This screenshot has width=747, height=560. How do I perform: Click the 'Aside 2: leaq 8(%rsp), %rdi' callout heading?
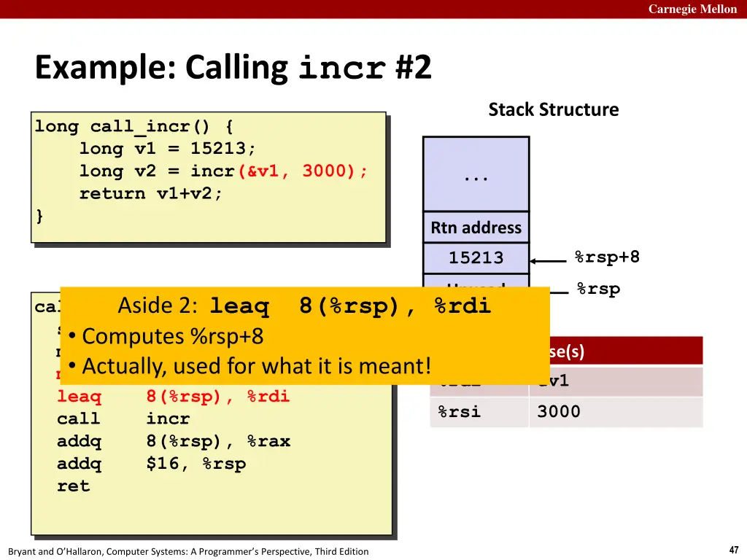coord(304,306)
